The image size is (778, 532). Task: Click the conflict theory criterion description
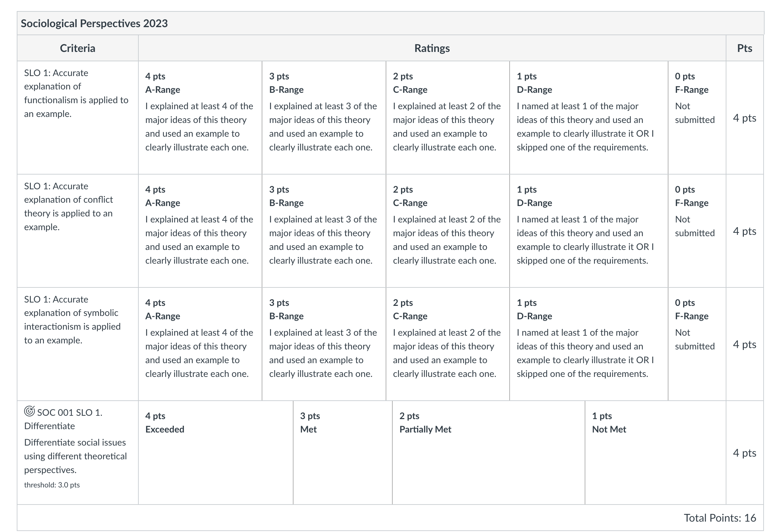[x=68, y=206]
